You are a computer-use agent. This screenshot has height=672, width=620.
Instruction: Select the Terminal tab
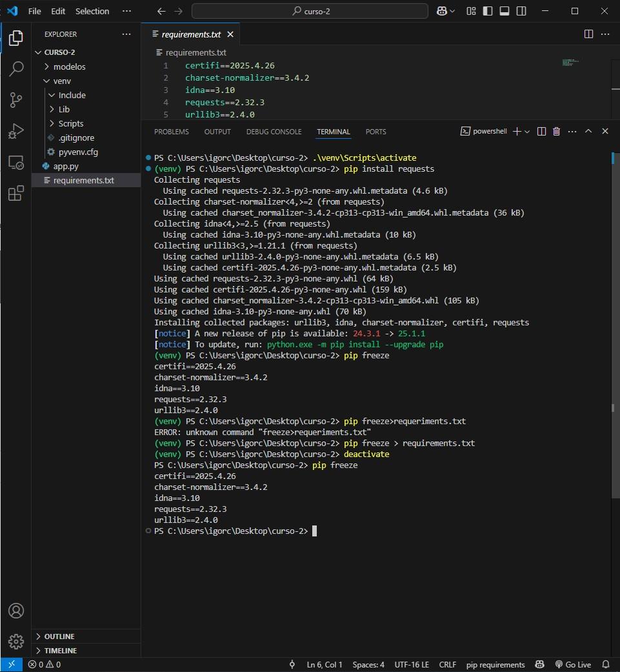click(x=334, y=132)
